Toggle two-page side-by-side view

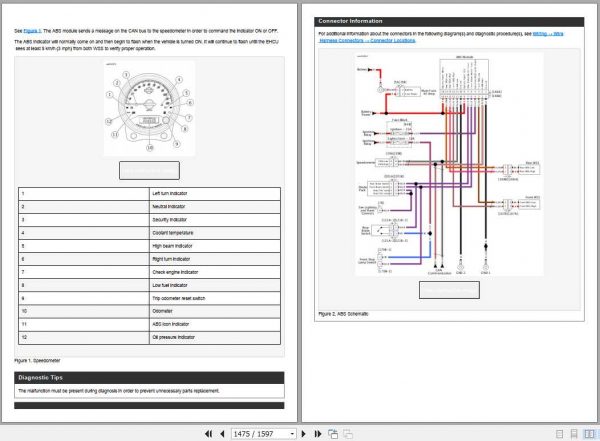(589, 434)
